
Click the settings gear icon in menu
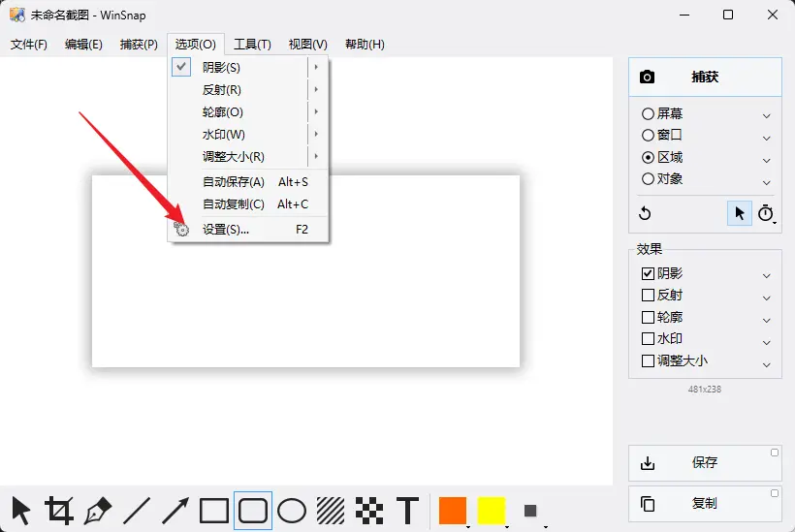[x=181, y=229]
